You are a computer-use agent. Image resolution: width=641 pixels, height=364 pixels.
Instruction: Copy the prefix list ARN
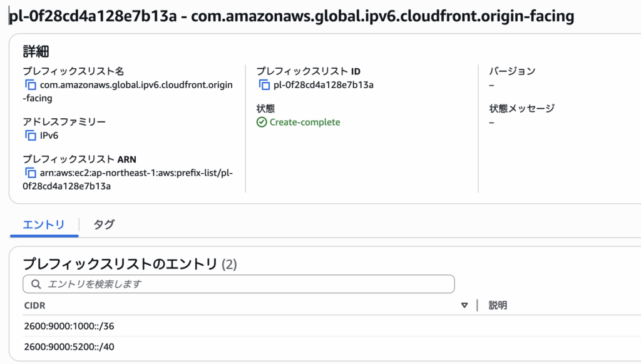[x=30, y=173]
